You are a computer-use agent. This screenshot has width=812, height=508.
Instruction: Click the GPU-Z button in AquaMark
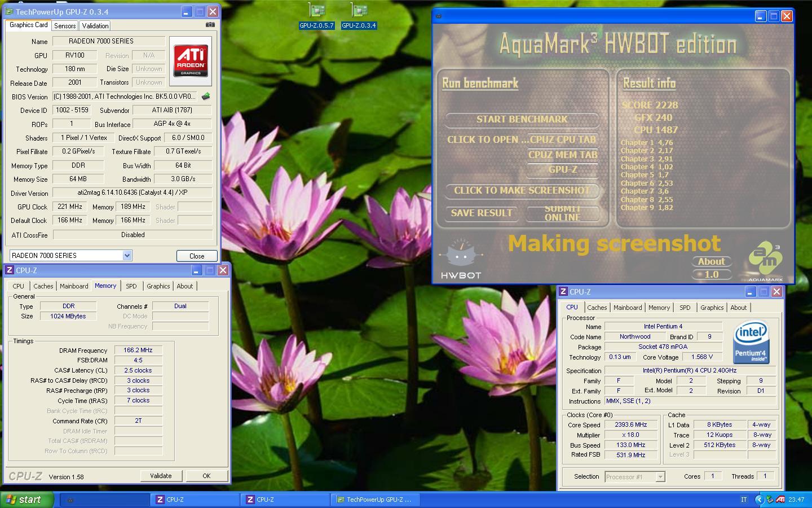click(563, 169)
